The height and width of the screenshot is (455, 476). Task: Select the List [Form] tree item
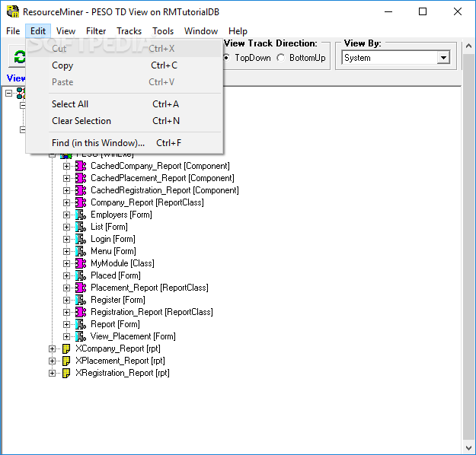109,227
